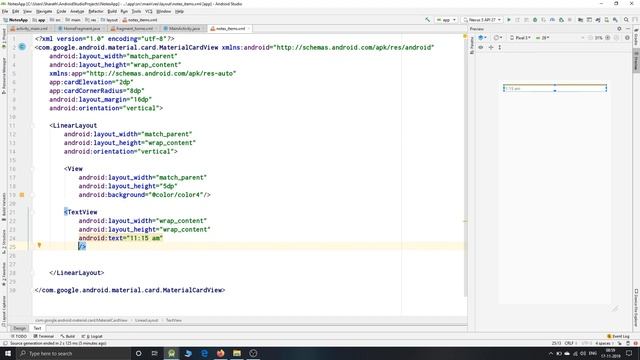Viewport: 640px width, 360px height.
Task: Switch to the Design editor tab
Action: click(20, 328)
